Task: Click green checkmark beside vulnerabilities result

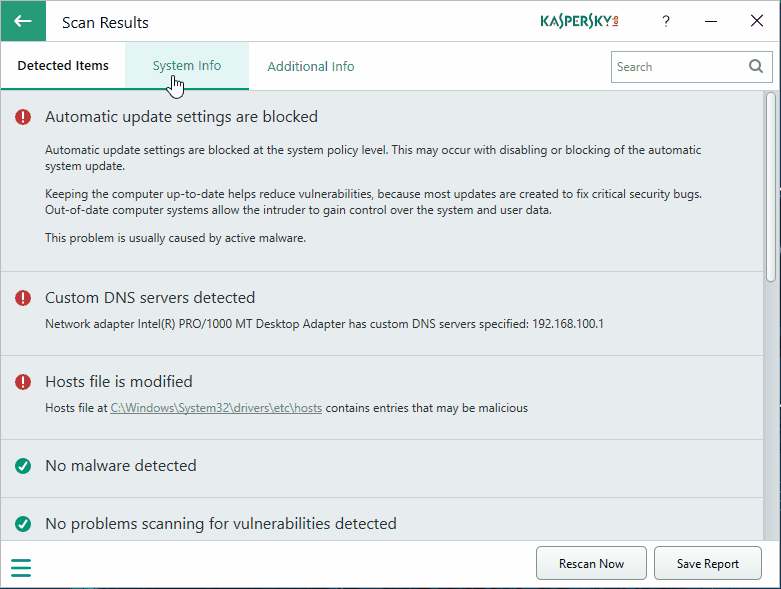Action: 23,524
